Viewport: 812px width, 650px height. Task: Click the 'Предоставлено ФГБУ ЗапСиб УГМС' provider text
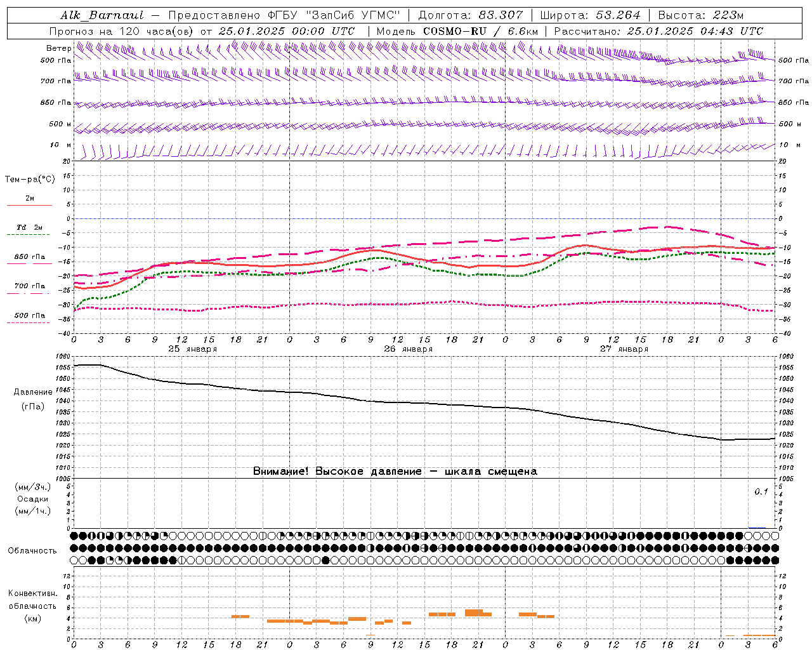tap(284, 15)
